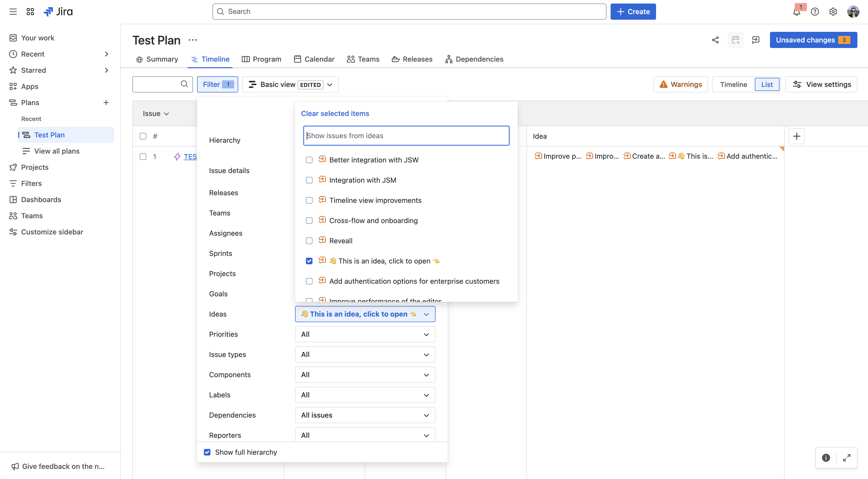868x479 pixels.
Task: Select the List view toggle
Action: coord(767,84)
